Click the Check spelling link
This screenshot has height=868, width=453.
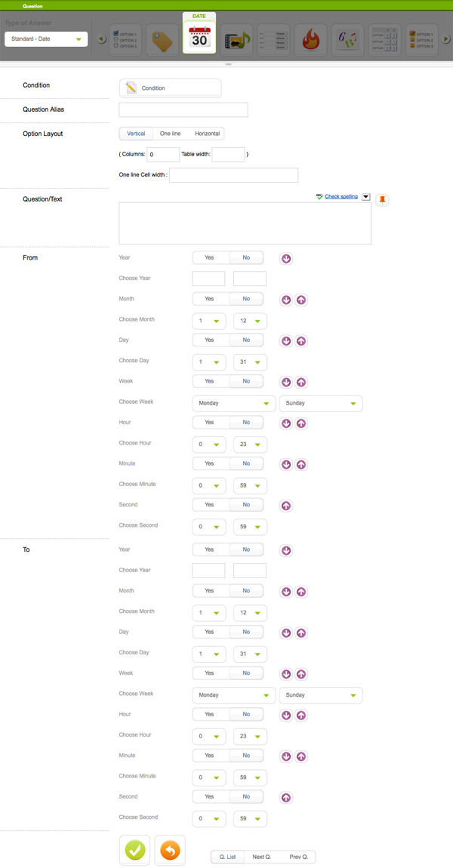341,196
